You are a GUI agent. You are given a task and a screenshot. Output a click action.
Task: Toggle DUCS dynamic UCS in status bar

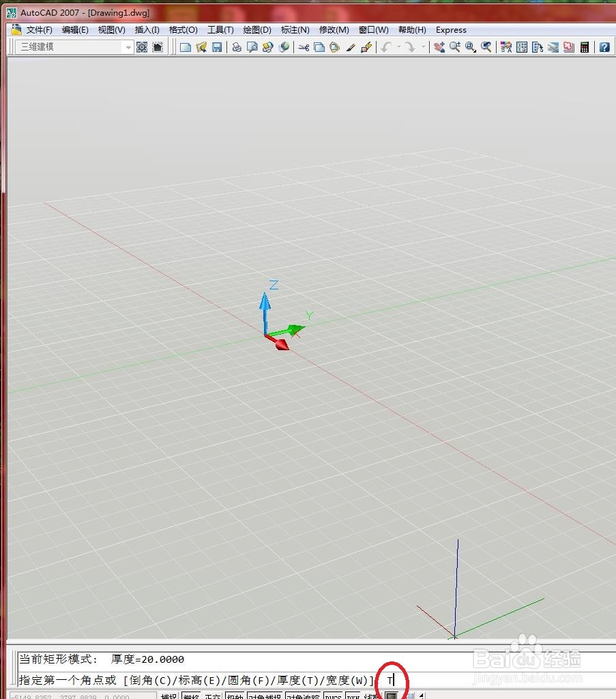click(x=333, y=696)
